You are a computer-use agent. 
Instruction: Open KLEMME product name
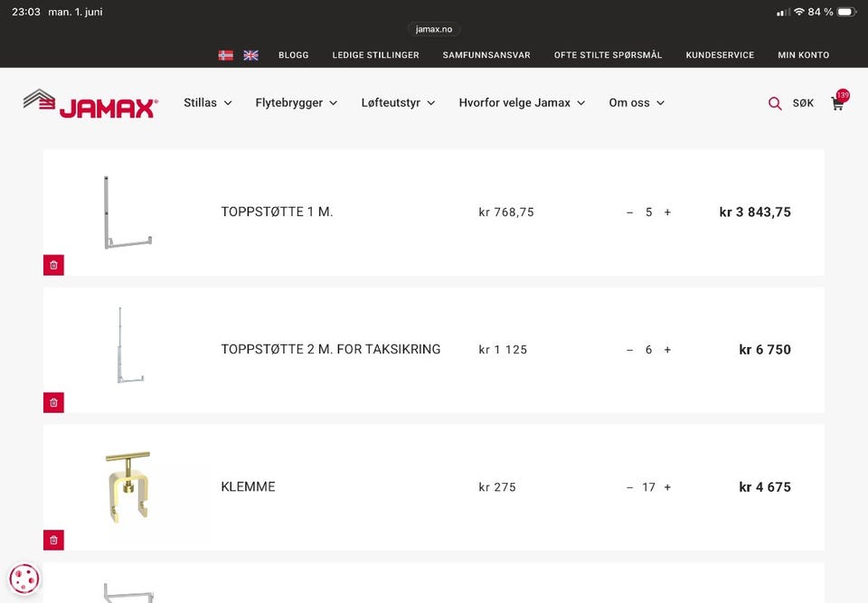(x=248, y=486)
